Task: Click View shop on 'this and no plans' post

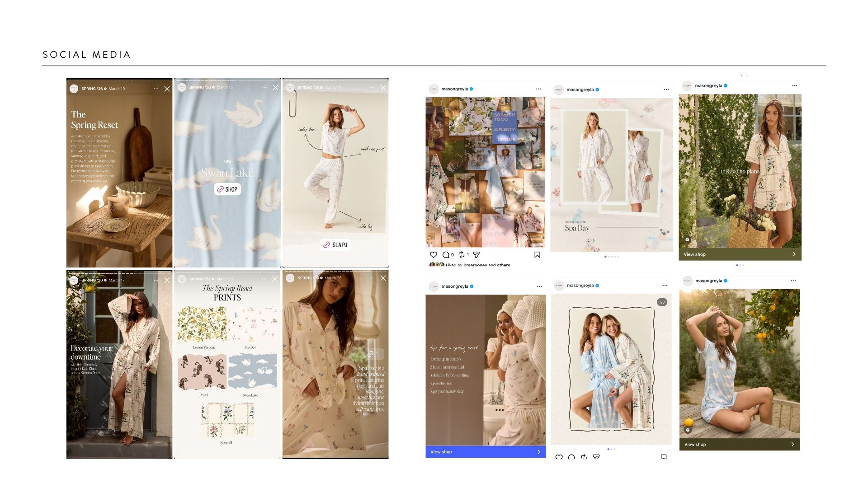Action: click(x=694, y=254)
